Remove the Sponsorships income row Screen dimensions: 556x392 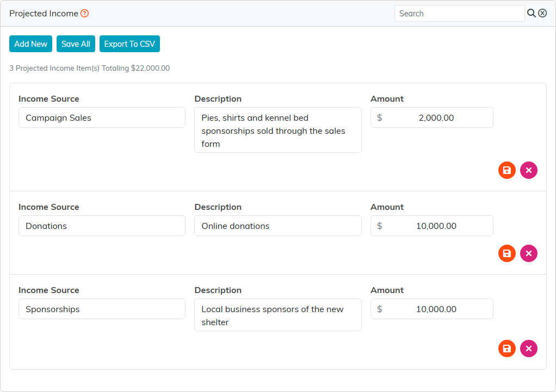point(529,349)
